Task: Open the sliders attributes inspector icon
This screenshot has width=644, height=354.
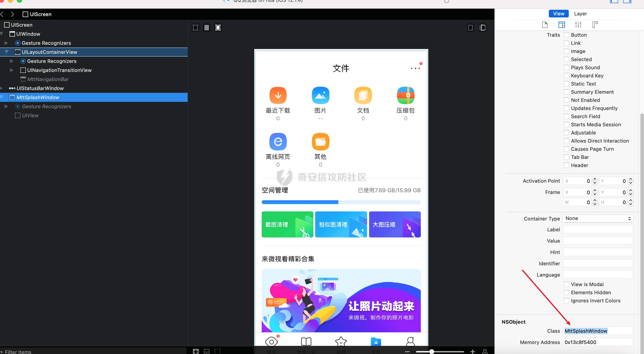Action: pos(578,24)
